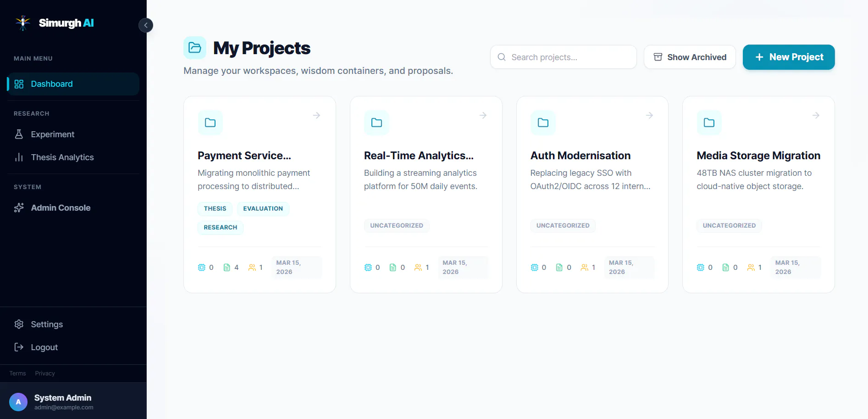Create a New Project
The height and width of the screenshot is (419, 868).
(x=789, y=57)
